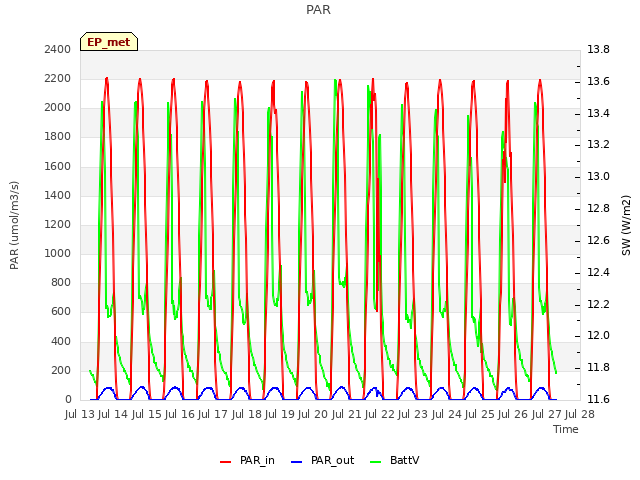This screenshot has height=480, width=640.
Task: Click the 800 left axis value
Action: [x=61, y=282]
